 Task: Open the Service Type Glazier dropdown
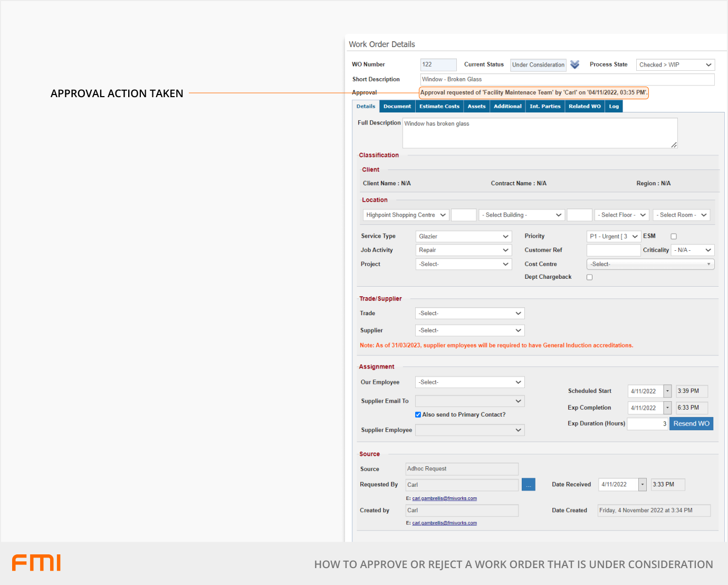(x=464, y=237)
